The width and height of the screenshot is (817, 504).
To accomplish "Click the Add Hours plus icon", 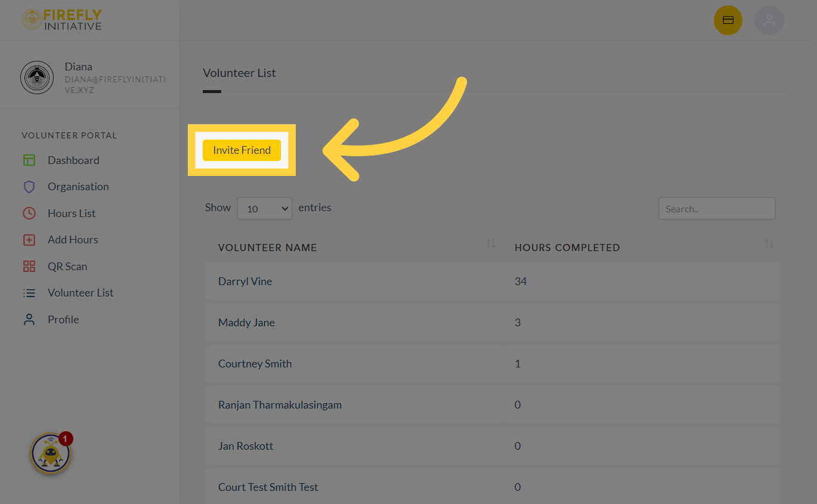I will click(x=29, y=239).
